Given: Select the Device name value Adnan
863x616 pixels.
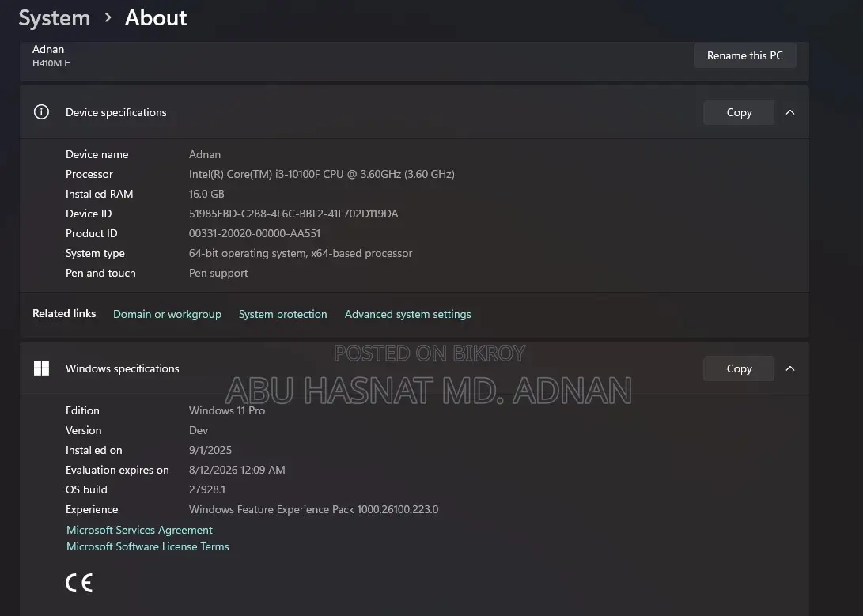Looking at the screenshot, I should [205, 154].
